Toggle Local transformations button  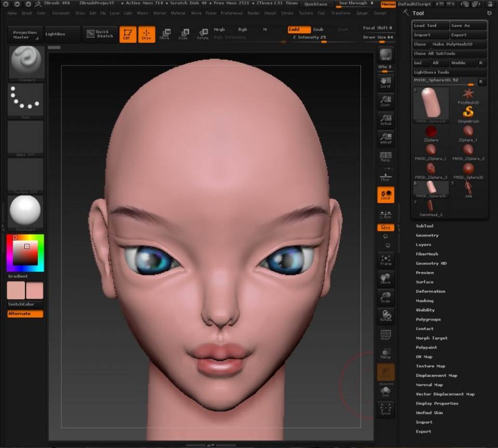tap(385, 194)
